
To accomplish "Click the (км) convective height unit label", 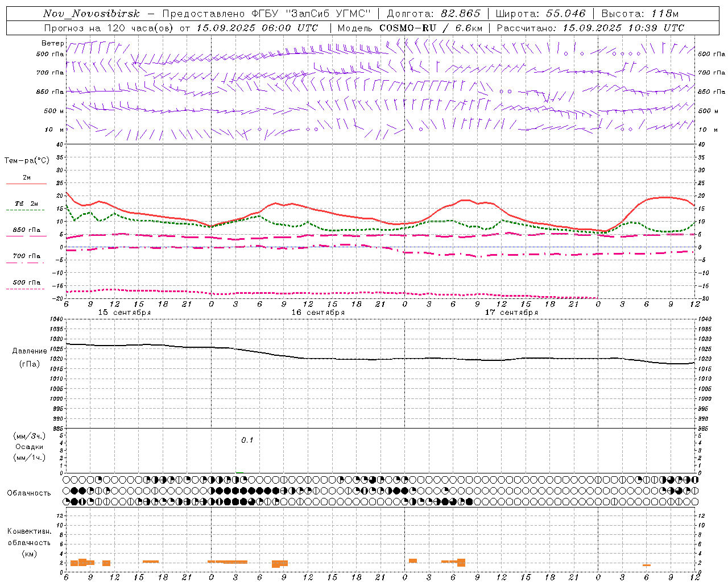I will tap(29, 554).
